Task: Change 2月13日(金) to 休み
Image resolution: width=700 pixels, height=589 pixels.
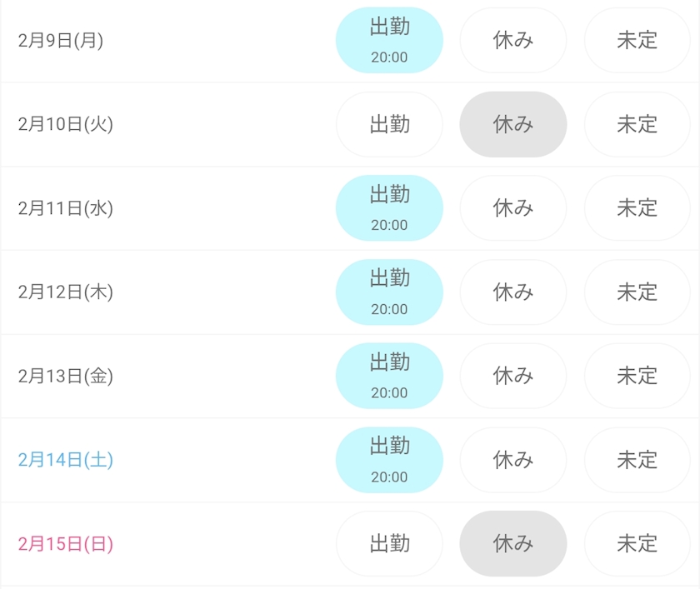Action: pos(513,376)
